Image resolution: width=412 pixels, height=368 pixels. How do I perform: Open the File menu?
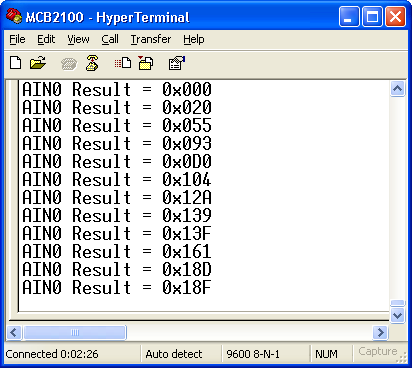tap(17, 39)
